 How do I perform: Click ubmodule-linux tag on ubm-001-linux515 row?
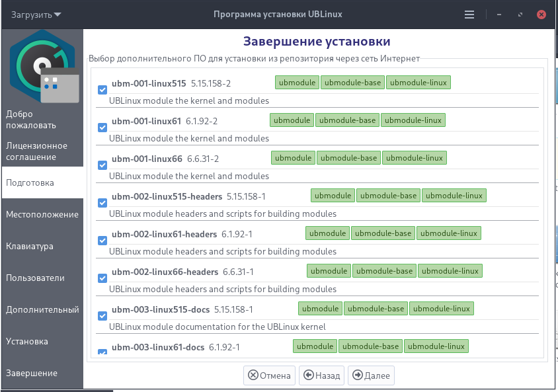coord(418,83)
